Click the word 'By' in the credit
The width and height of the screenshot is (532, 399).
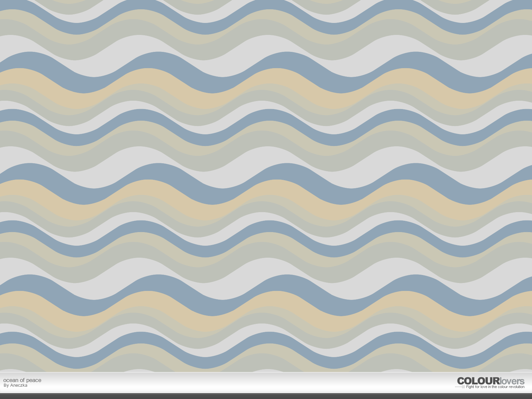coord(6,386)
